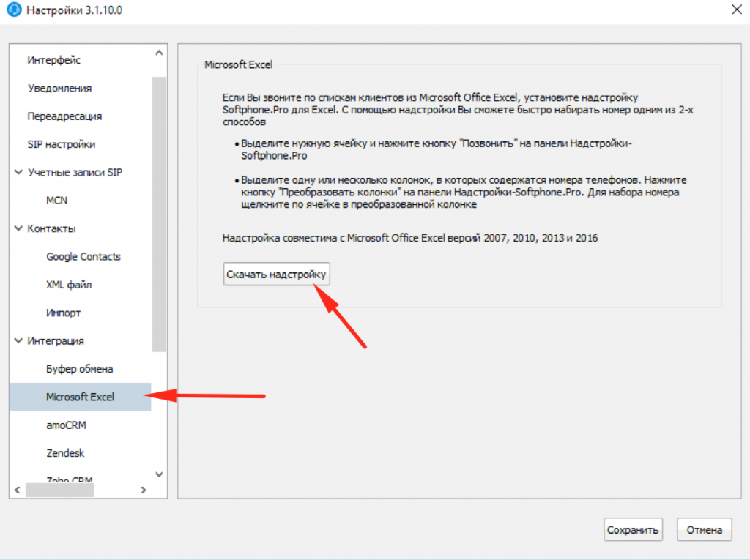
Task: Select the MCN SIP account
Action: (57, 201)
